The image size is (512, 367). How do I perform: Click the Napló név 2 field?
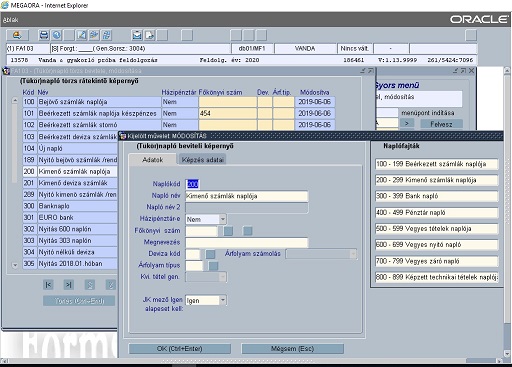(247, 207)
